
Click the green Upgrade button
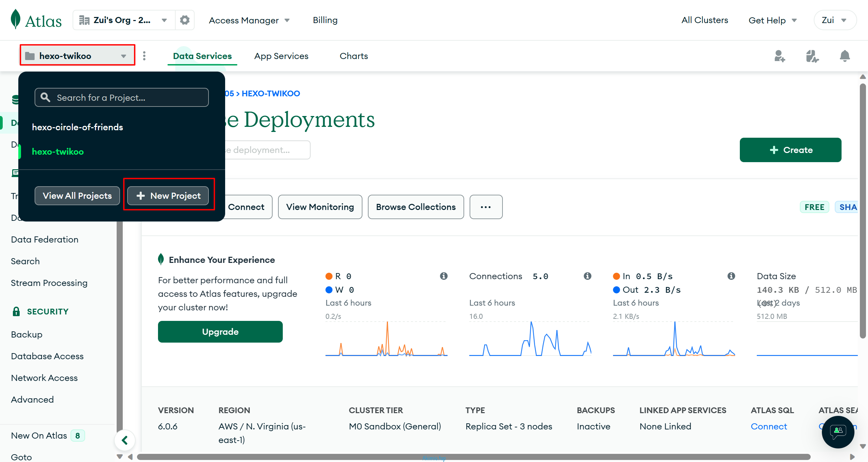tap(220, 332)
